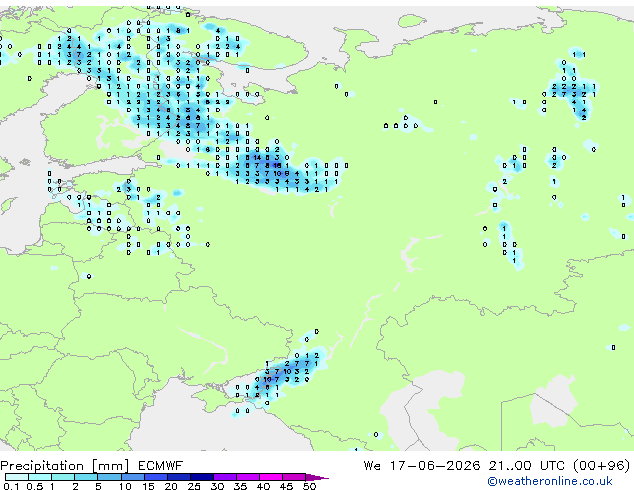Viewport: 634px width, 490px height.
Task: Click the date 'We 17-06-2026' text
Action: (422, 466)
